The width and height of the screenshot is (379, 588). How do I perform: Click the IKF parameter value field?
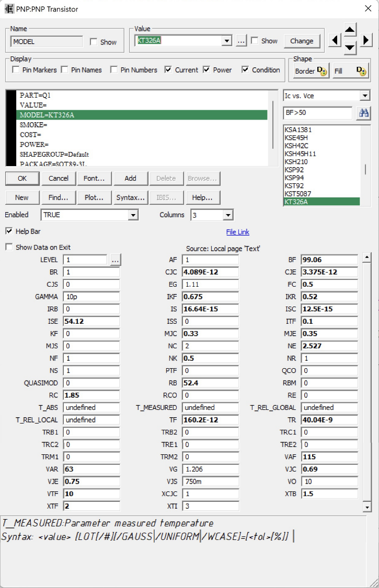[x=211, y=297]
